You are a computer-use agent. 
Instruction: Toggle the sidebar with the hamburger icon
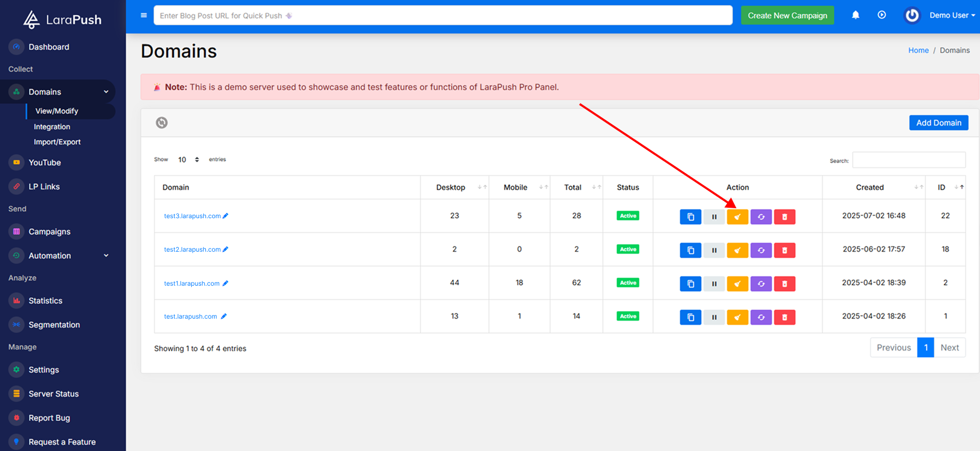pos(144,15)
